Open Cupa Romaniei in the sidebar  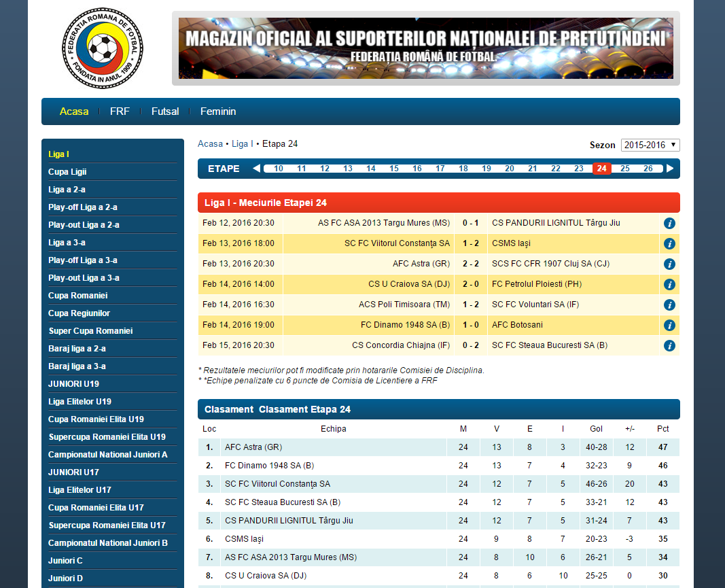click(78, 296)
